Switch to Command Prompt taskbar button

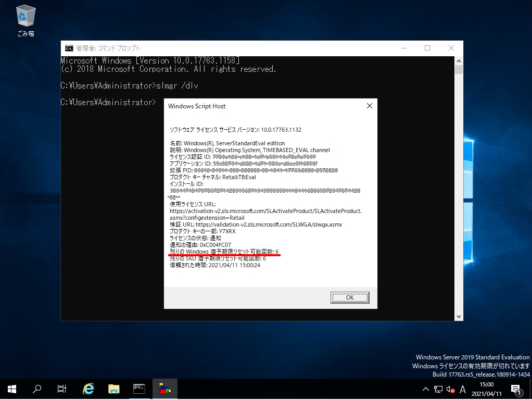point(139,389)
